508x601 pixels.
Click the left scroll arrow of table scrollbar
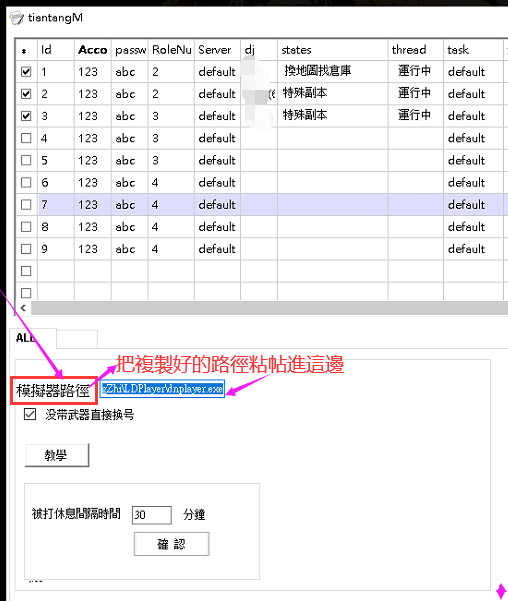coord(23,308)
